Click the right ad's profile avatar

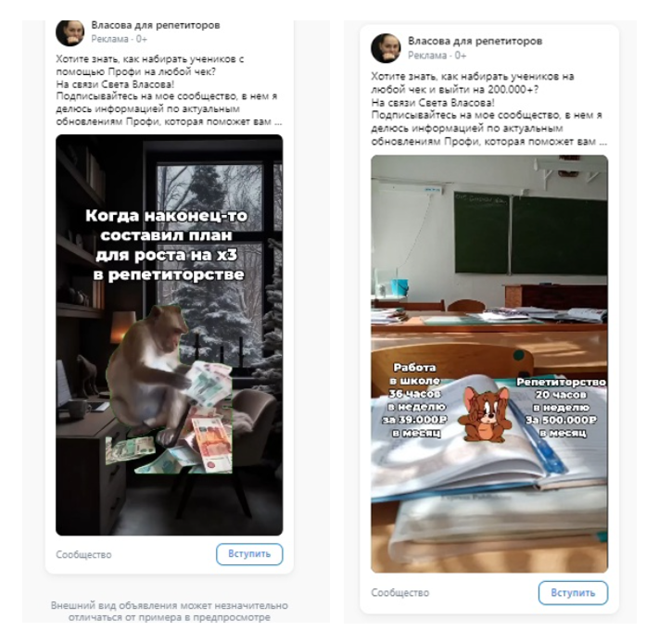pos(386,48)
